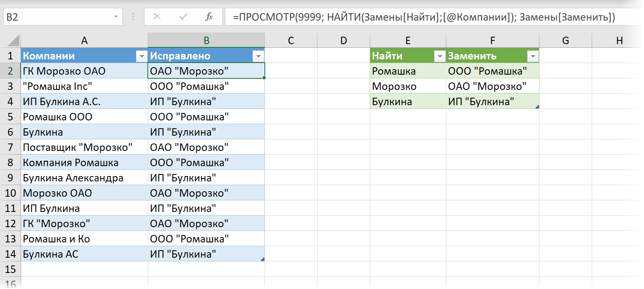Click the formula bar options dots handle
This screenshot has width=644, height=289.
pyautogui.click(x=133, y=17)
